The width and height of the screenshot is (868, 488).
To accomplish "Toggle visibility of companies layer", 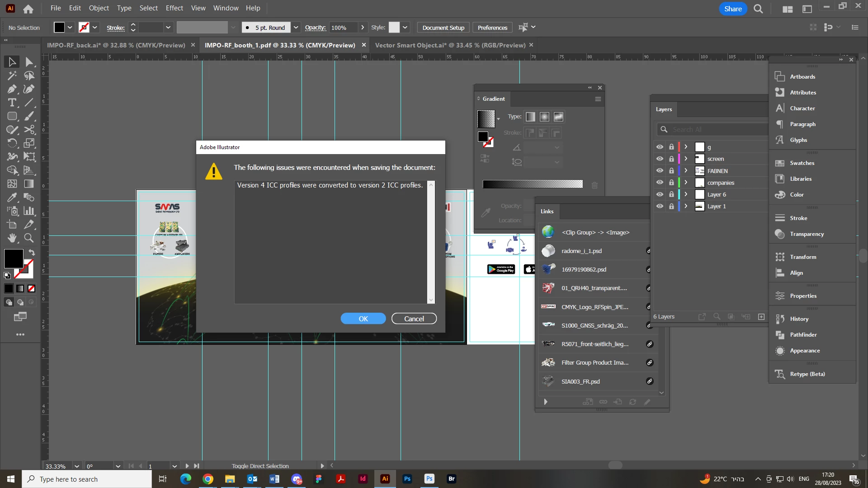I will (660, 183).
